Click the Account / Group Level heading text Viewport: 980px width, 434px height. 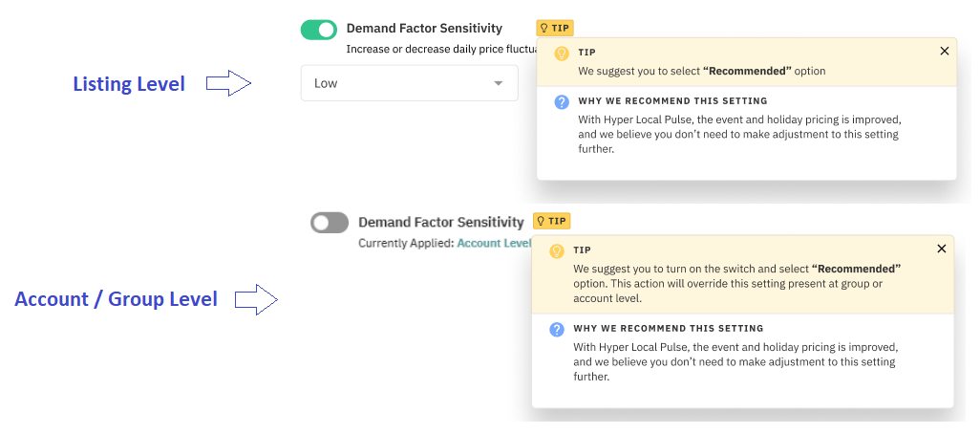point(117,299)
